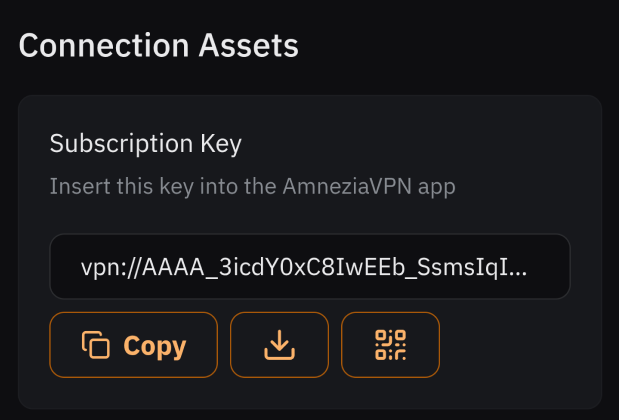619x420 pixels.
Task: Click the Connection Assets heading
Action: tap(159, 45)
